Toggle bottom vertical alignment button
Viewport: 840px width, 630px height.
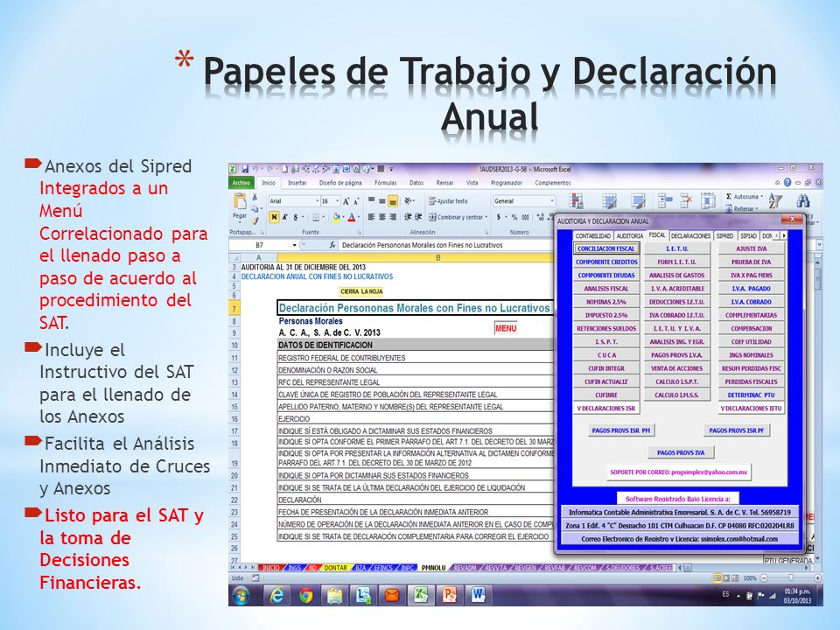(393, 201)
